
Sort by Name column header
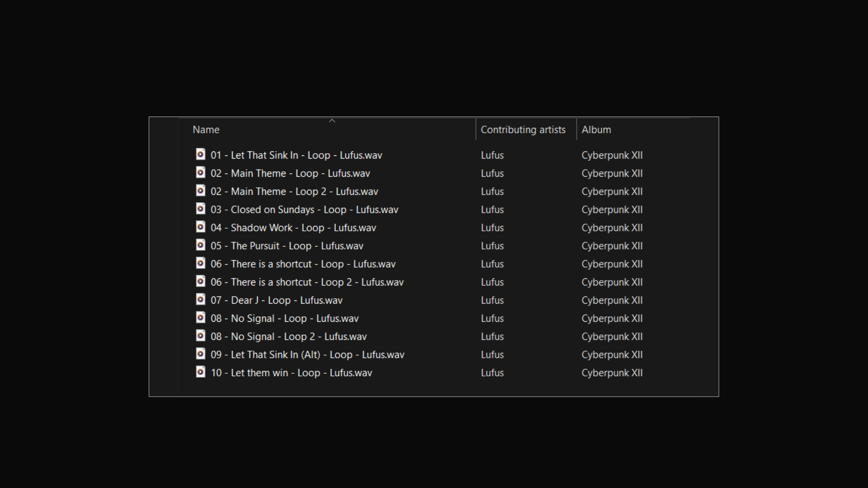[x=206, y=130]
